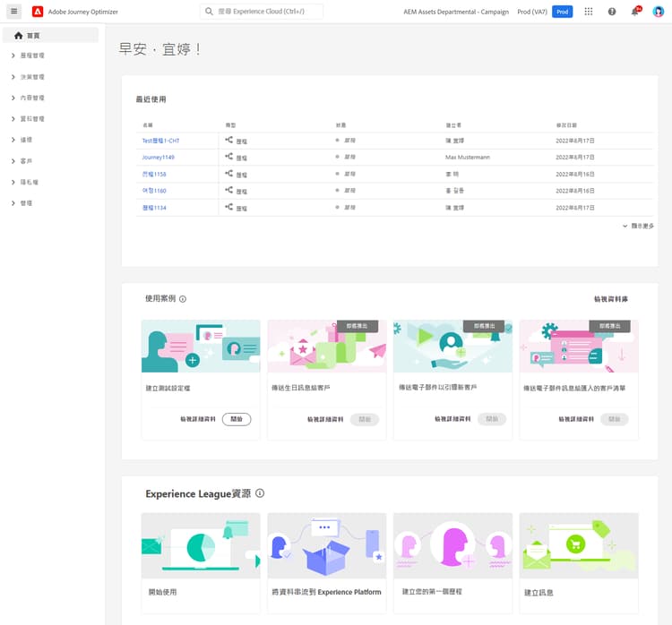Click the 檢視資料庫 link in use cases

point(611,299)
